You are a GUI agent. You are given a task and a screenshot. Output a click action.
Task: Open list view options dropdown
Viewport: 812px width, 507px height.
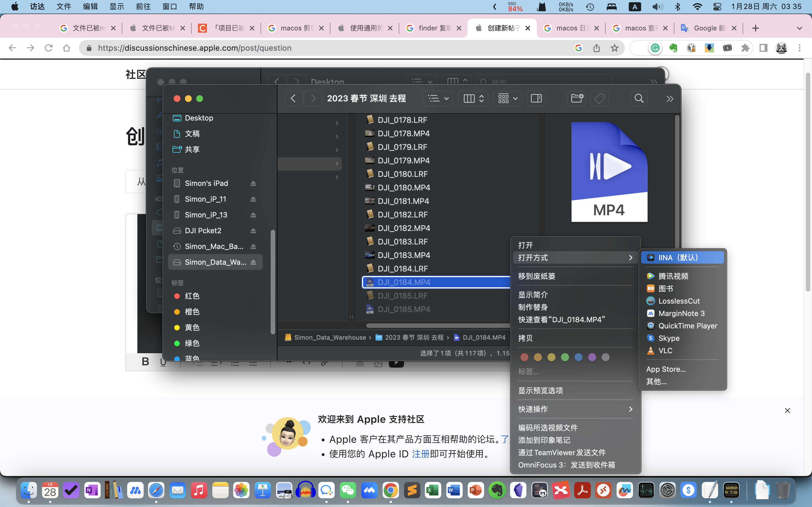click(438, 98)
